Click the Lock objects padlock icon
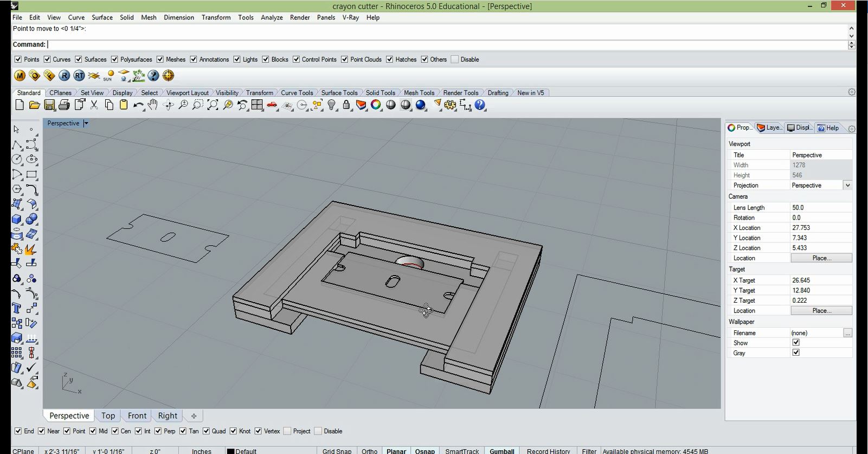The width and height of the screenshot is (868, 454). click(346, 105)
